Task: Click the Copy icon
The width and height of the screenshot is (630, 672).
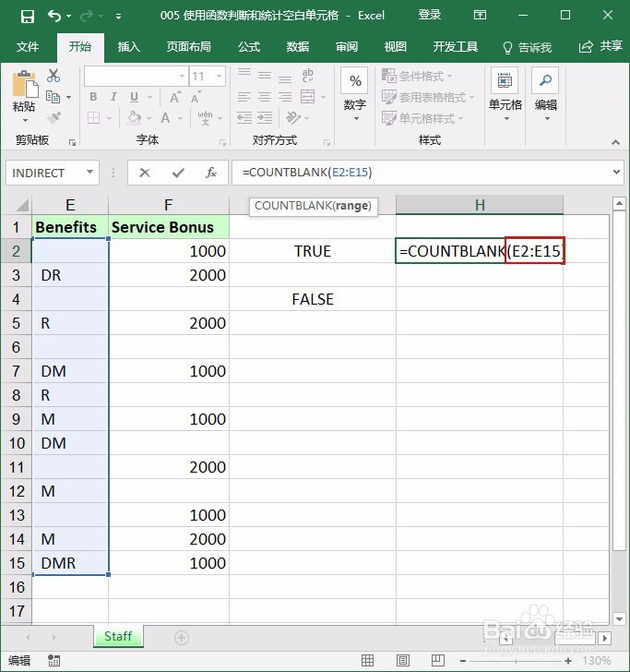Action: pos(53,97)
